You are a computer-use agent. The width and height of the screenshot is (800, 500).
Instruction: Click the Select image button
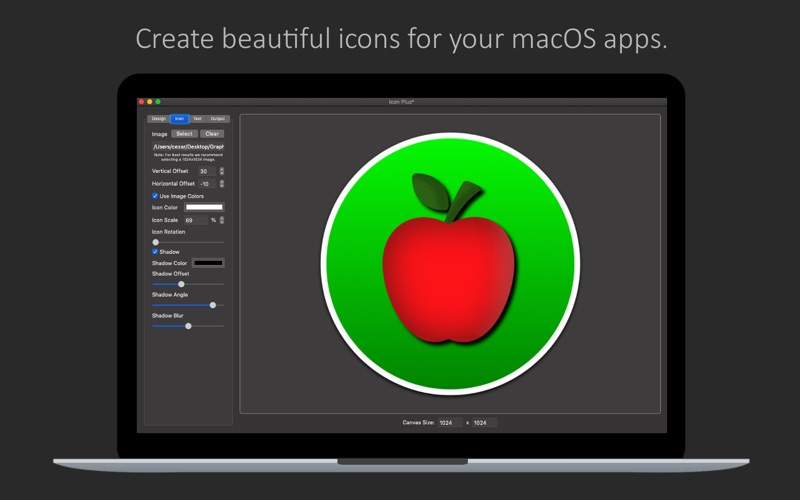tap(184, 134)
